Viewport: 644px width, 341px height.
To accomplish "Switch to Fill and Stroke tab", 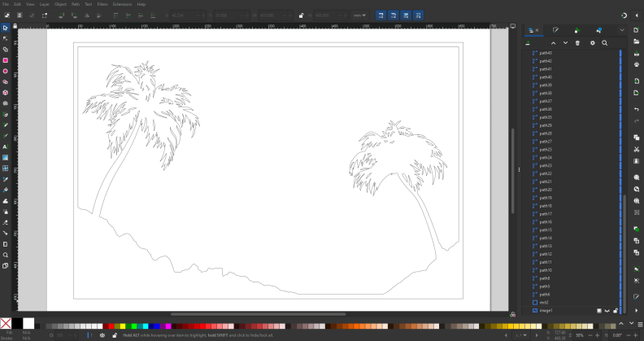I will (555, 30).
